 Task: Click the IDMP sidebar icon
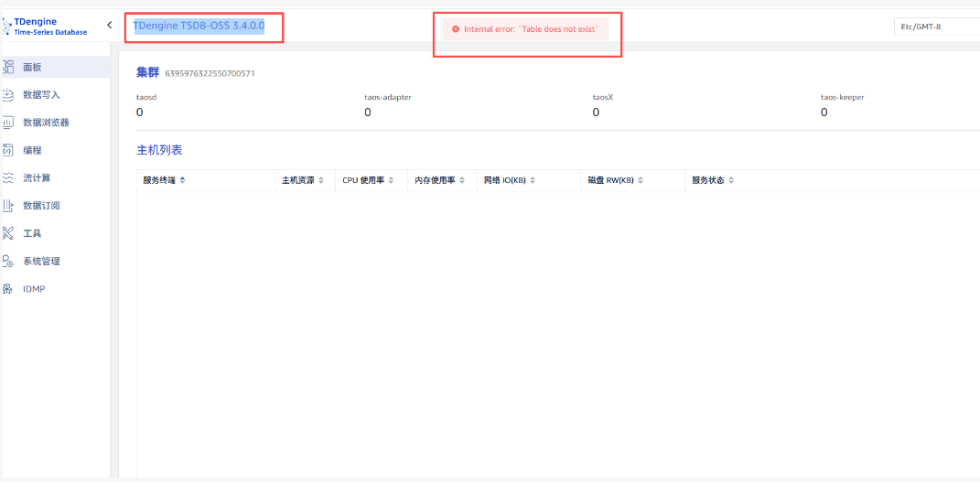coord(8,289)
